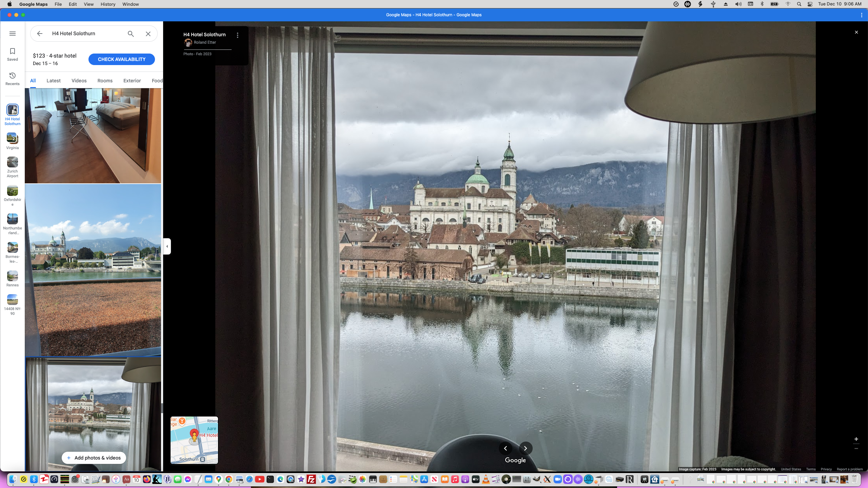Viewport: 868px width, 488px height.
Task: Open the Recents history panel
Action: [x=13, y=79]
